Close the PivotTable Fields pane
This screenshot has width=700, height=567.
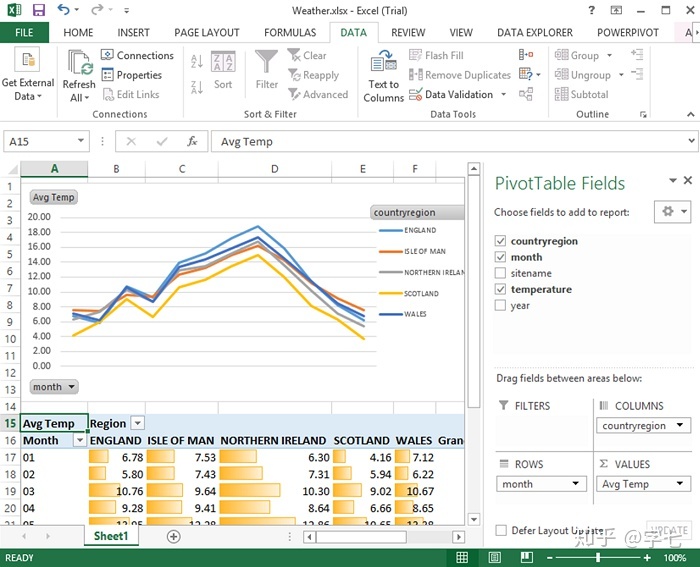click(688, 180)
